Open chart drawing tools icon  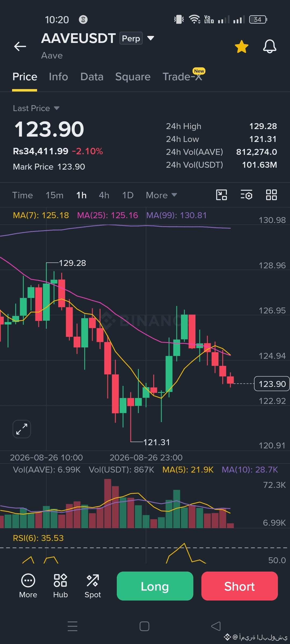pos(222,195)
